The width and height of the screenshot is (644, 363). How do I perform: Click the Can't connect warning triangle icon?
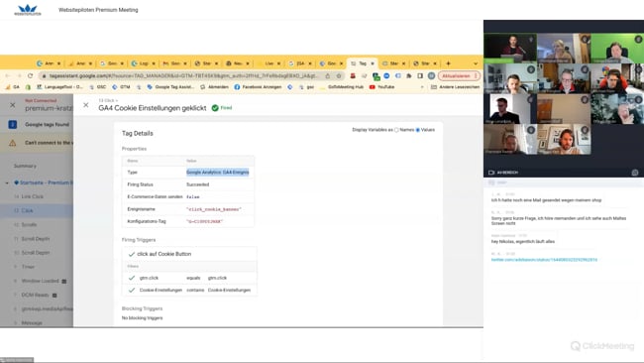pos(13,143)
